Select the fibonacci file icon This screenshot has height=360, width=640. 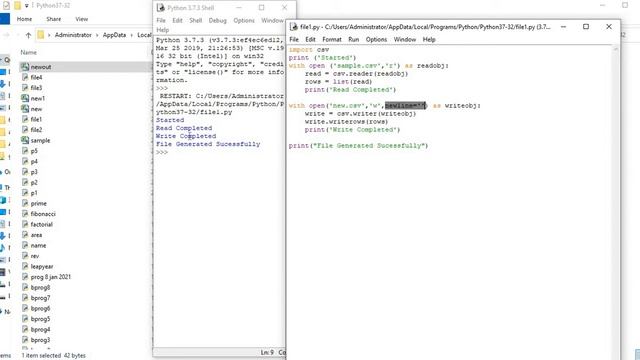[x=25, y=214]
